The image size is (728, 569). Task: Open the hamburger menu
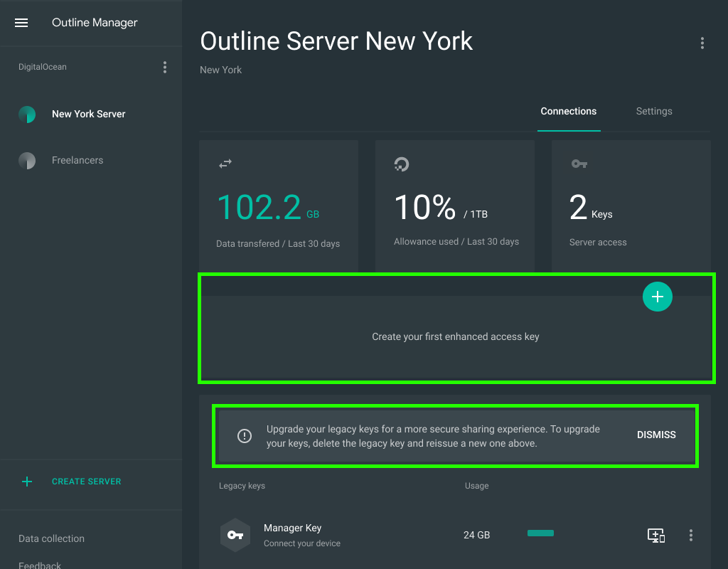tap(21, 23)
